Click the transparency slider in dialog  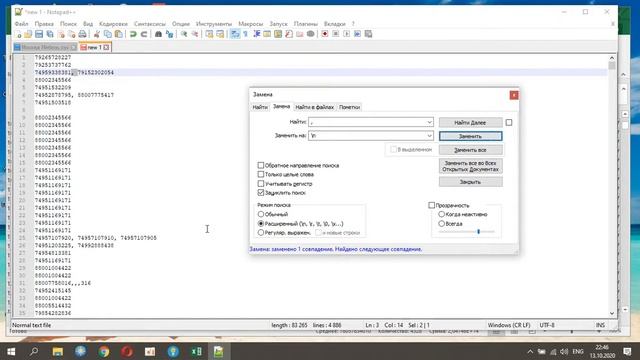(467, 231)
